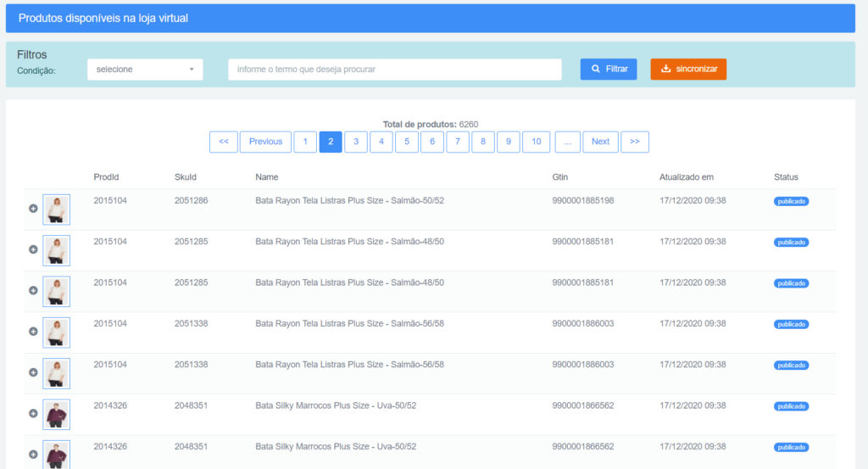
Task: Click the SkuId column header
Action: [x=186, y=177]
